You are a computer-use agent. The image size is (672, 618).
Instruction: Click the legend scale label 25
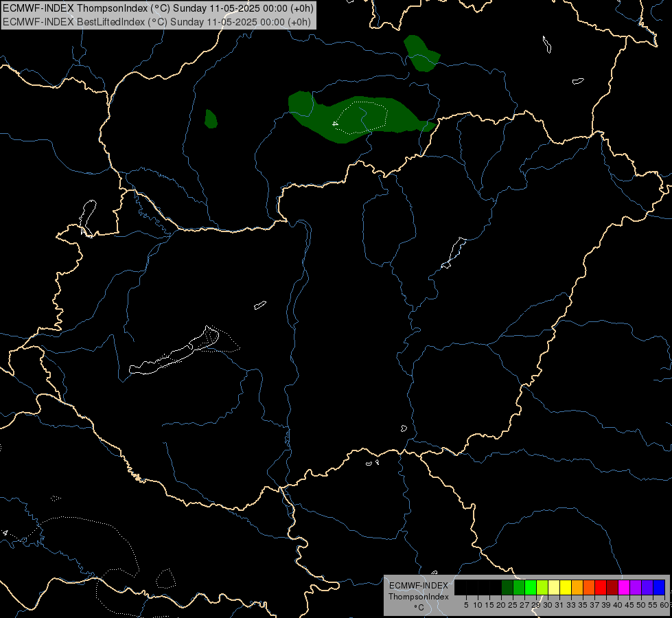513,605
